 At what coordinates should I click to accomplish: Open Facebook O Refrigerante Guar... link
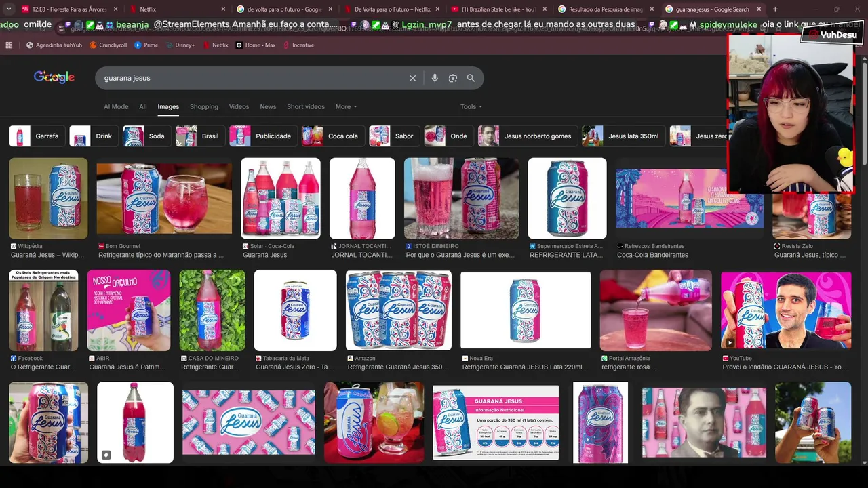43,367
